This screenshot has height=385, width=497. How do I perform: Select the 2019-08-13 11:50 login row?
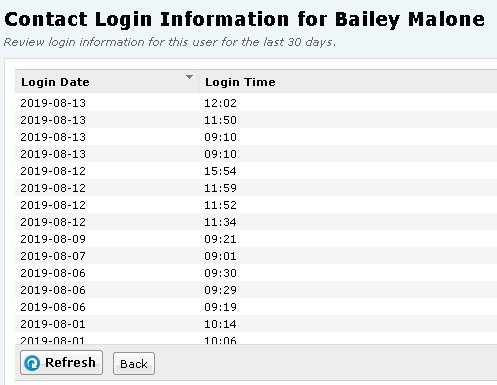tap(256, 120)
